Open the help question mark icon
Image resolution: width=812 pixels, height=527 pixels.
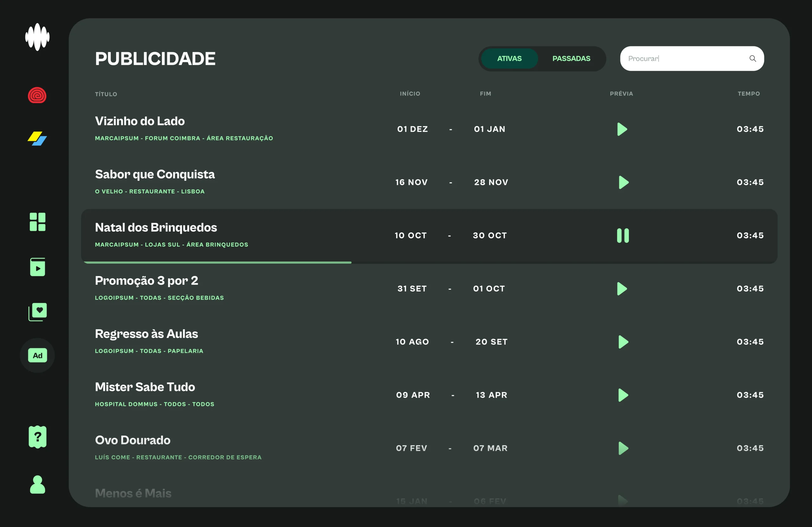[x=37, y=437]
